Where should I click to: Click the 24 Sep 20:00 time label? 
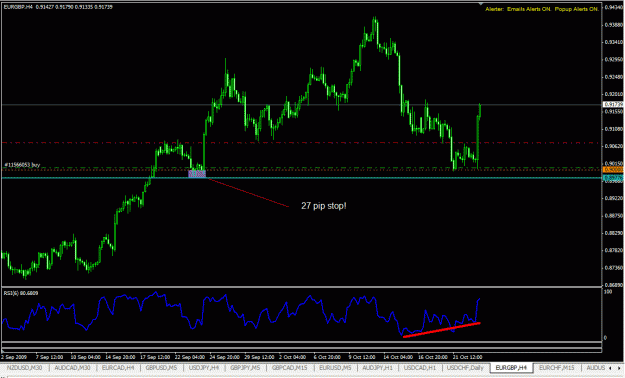pyautogui.click(x=225, y=357)
